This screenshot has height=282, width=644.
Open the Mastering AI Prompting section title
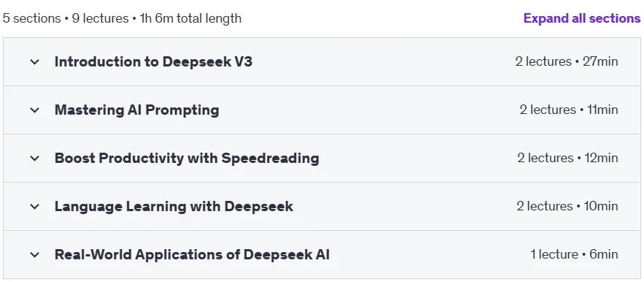pyautogui.click(x=137, y=110)
